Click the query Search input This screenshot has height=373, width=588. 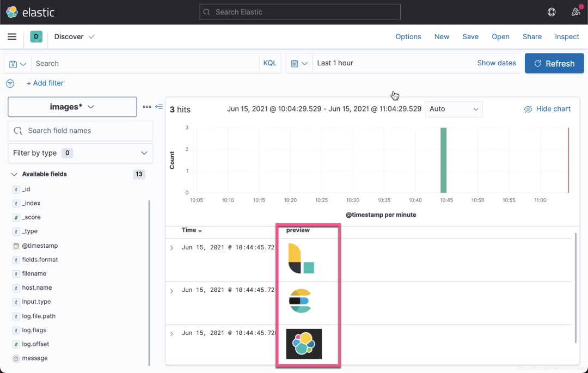tap(145, 63)
